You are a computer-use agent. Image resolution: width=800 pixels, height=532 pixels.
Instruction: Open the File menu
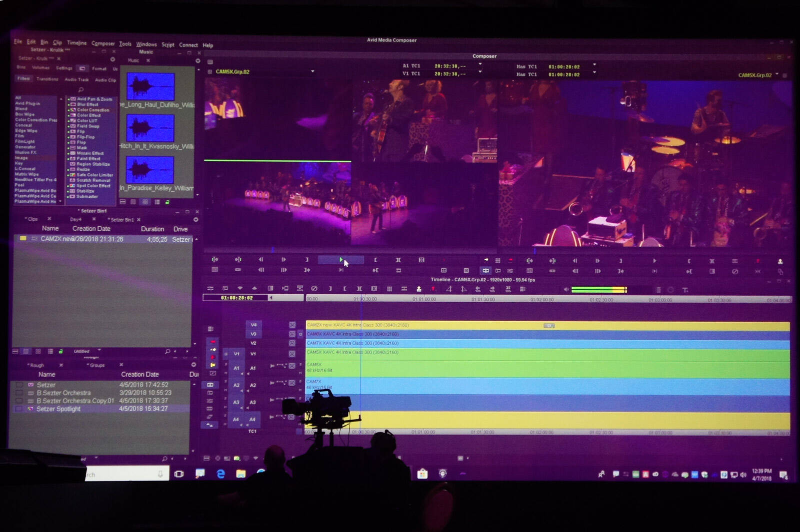point(18,41)
